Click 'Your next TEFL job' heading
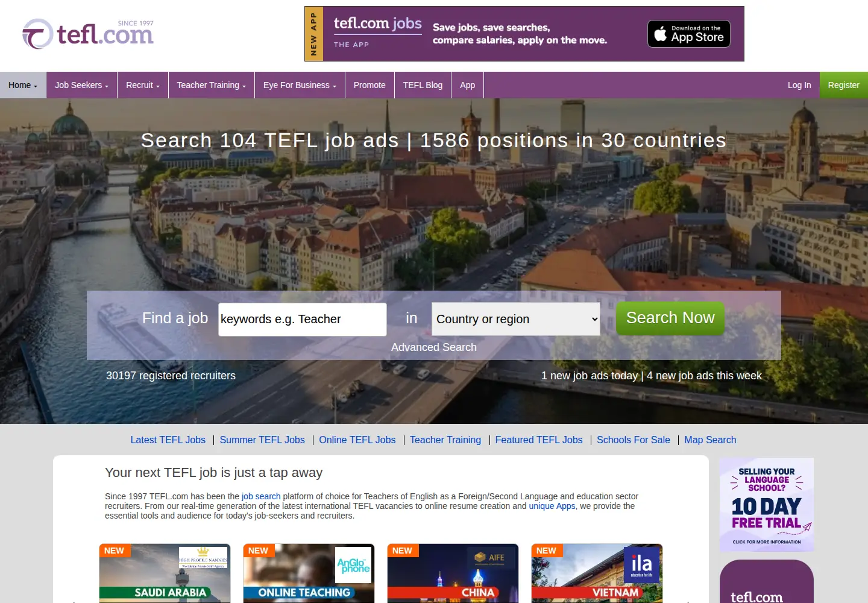This screenshot has width=868, height=603. (x=213, y=473)
